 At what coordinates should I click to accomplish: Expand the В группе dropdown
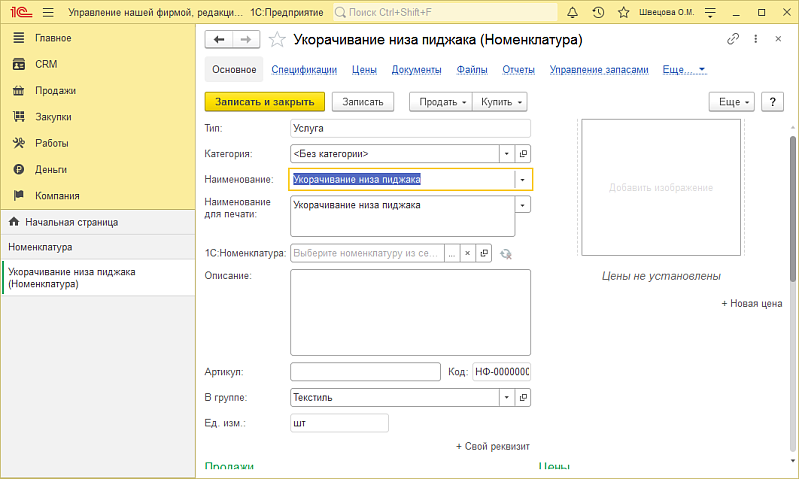point(507,398)
